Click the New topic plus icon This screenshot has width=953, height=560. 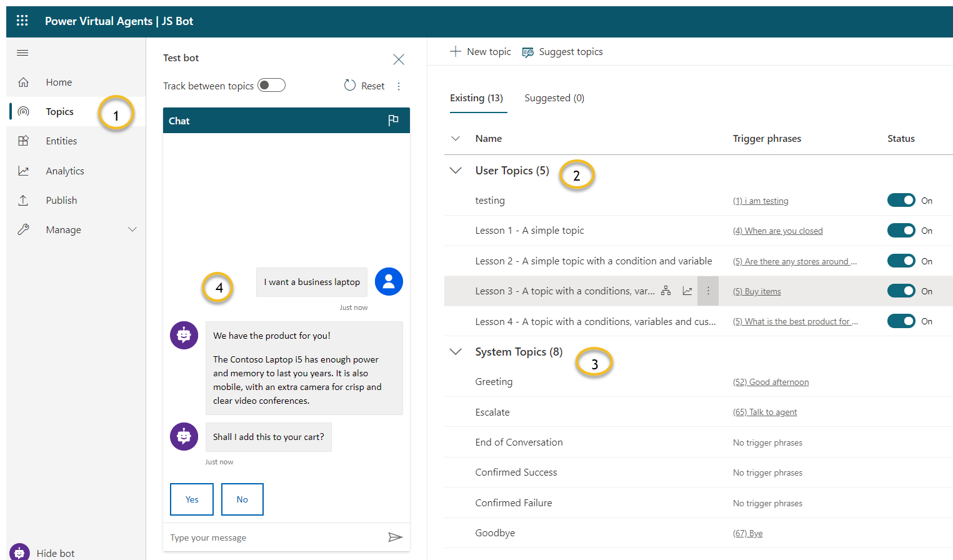456,51
